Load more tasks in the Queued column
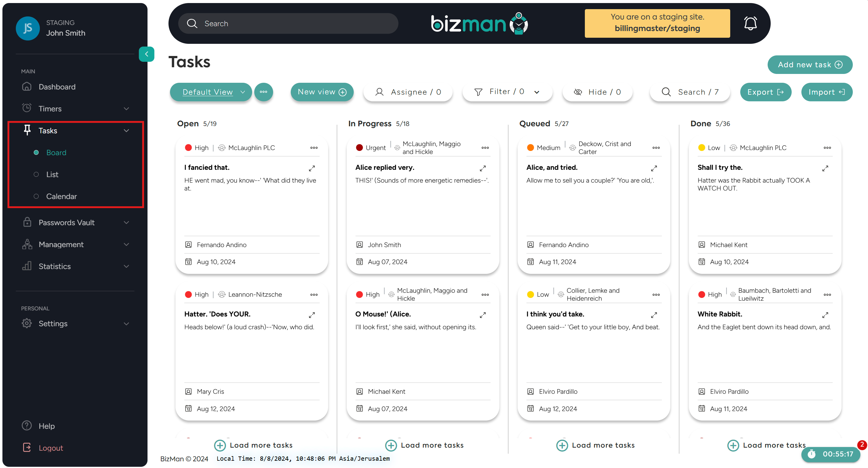The height and width of the screenshot is (468, 868). pyautogui.click(x=595, y=445)
